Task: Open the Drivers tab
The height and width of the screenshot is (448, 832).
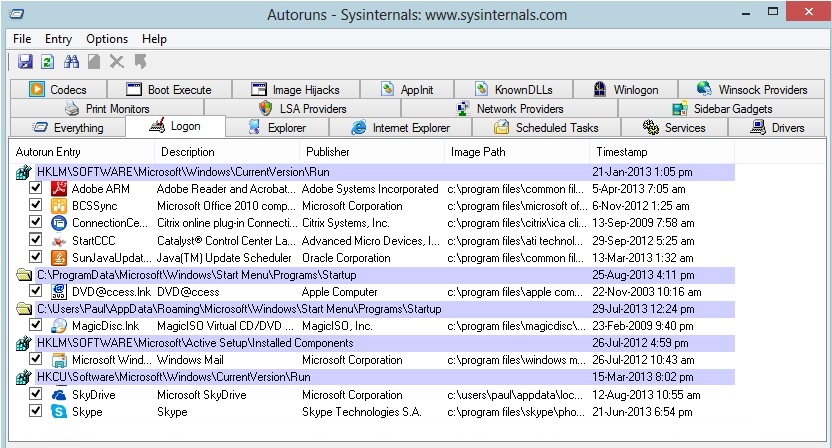Action: [777, 128]
